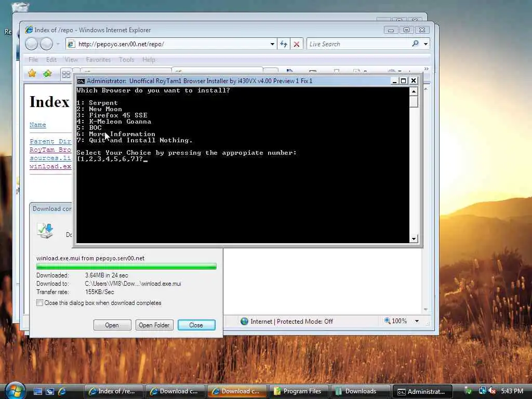Open the File menu in Internet Explorer
This screenshot has width=532, height=399.
(x=33, y=60)
